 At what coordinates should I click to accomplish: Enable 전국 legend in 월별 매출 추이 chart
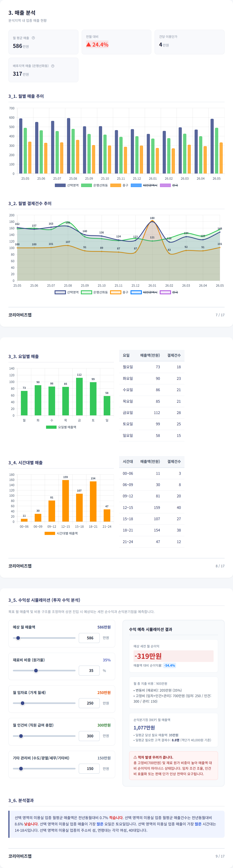169,185
